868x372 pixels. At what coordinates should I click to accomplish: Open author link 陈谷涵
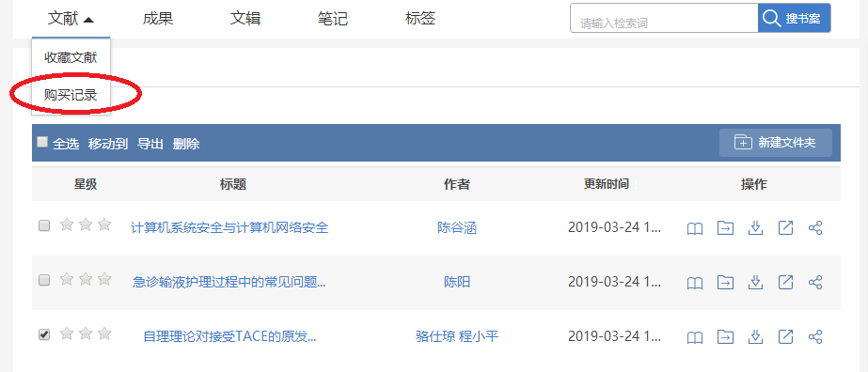coord(457,227)
